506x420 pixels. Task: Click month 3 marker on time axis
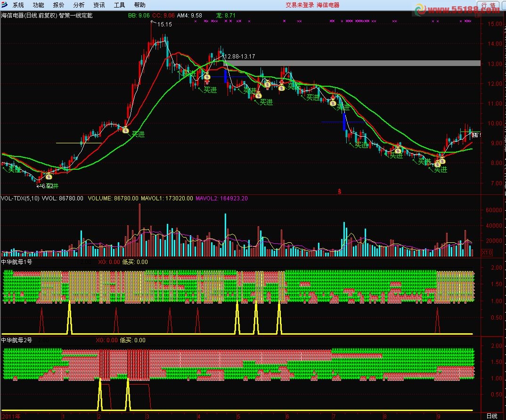coord(147,416)
